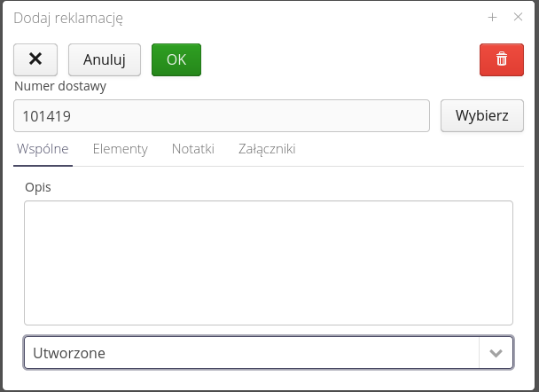Click inside the Opis text area

(268, 263)
